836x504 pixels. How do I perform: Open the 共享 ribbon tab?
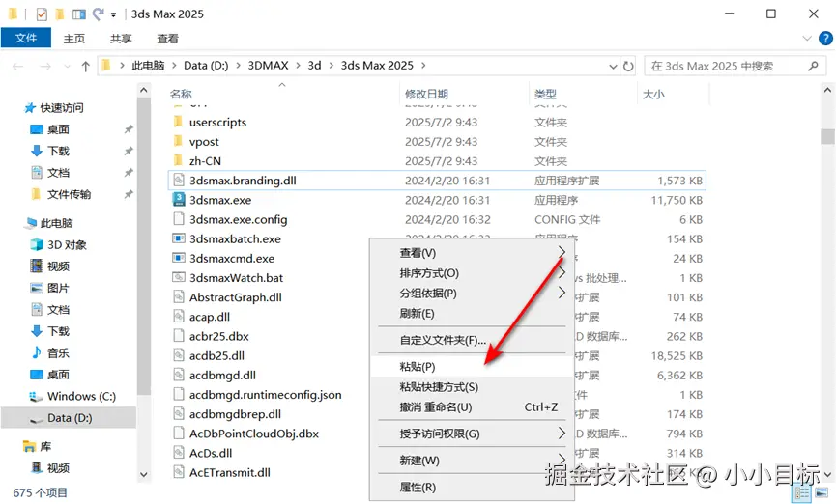coord(121,39)
